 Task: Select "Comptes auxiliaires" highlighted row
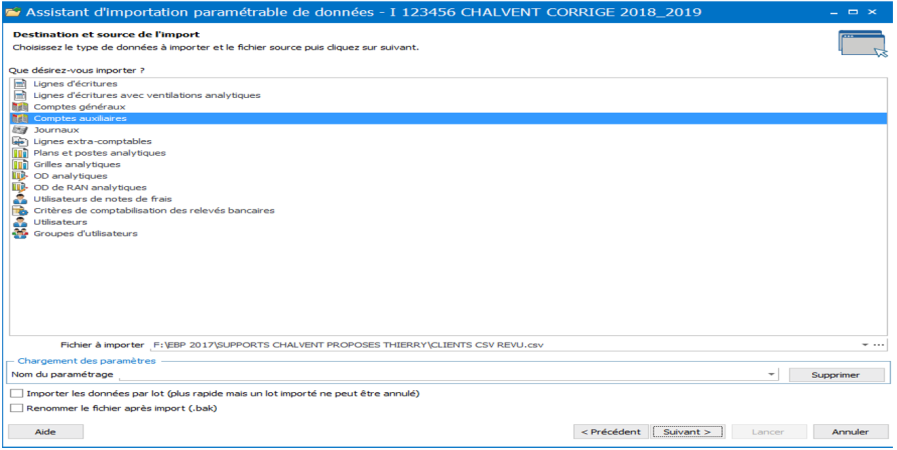(x=448, y=118)
